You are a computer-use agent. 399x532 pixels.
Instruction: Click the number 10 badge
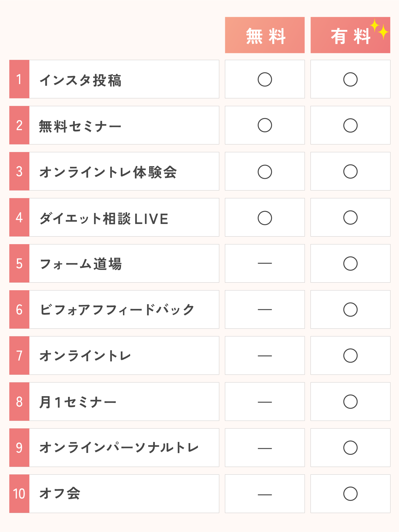[19, 494]
